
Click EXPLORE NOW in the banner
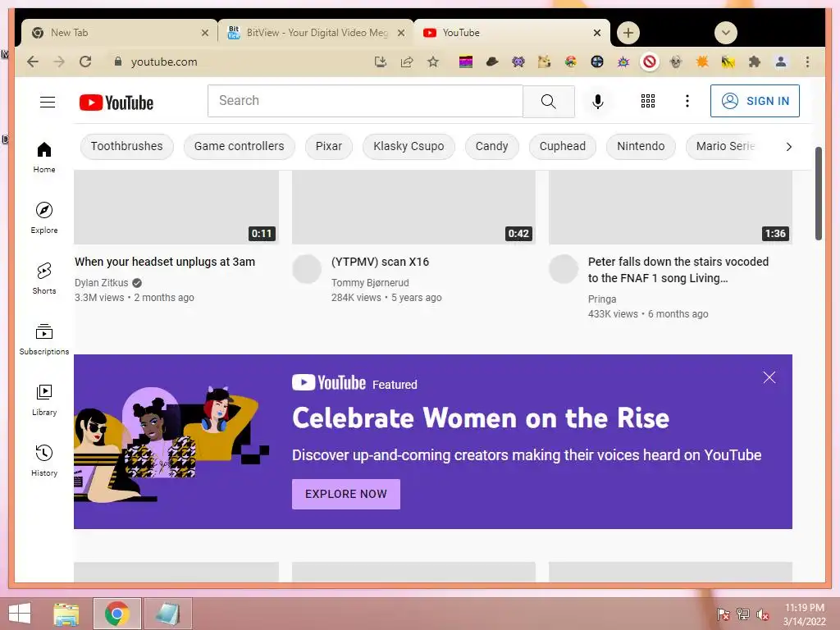(346, 494)
